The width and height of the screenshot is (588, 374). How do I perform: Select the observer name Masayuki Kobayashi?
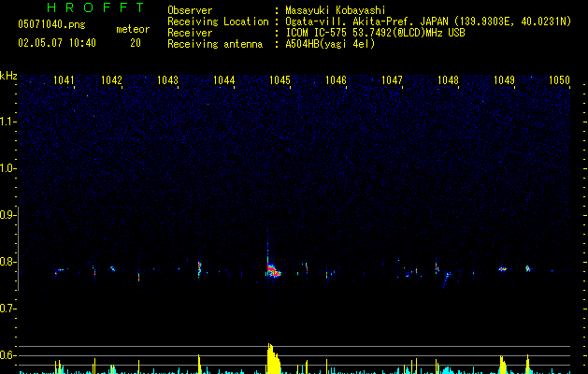(x=336, y=10)
